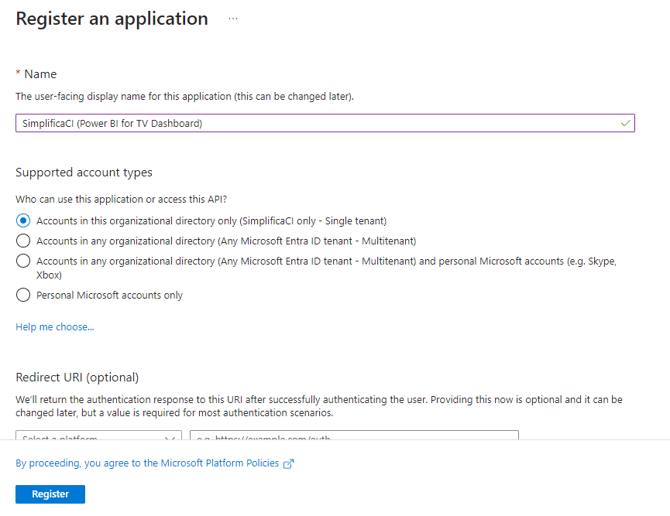Select the Single tenant organizational directory option
Screen dimensions: 670x516
tap(23, 220)
